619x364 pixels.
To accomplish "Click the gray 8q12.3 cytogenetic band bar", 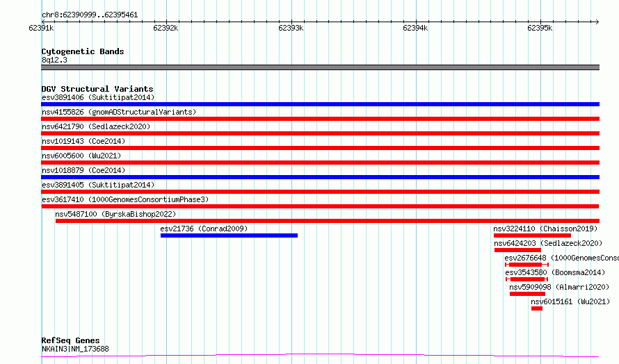I will (320, 67).
